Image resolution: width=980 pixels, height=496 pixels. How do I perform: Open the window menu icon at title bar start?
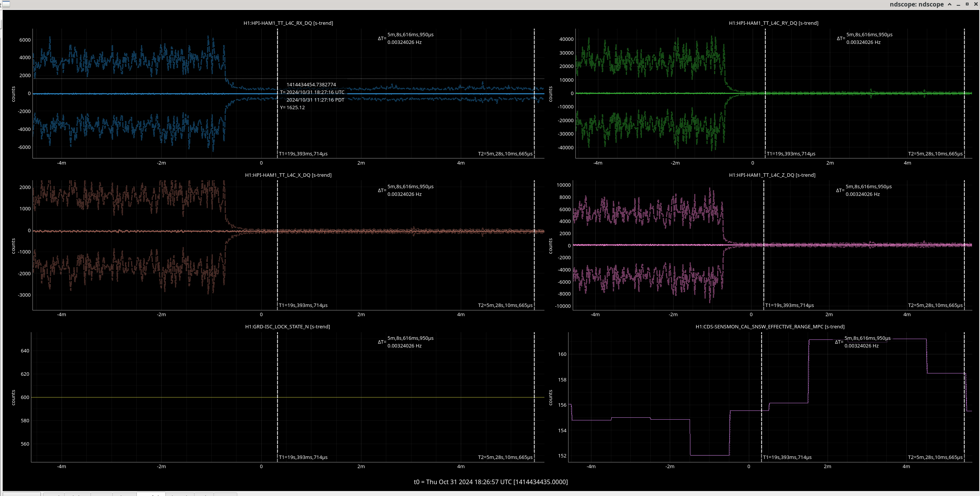tap(6, 4)
